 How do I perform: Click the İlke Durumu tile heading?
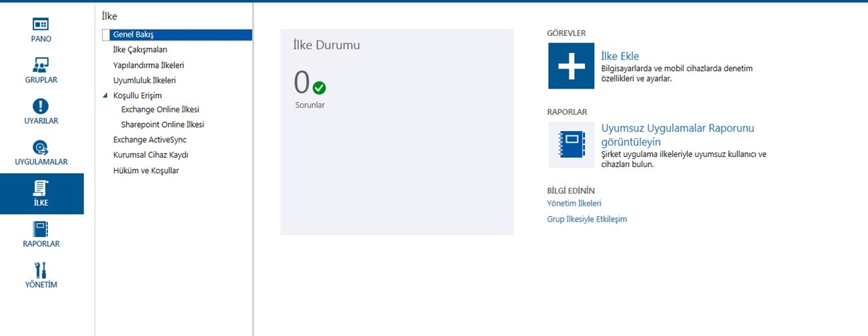326,45
